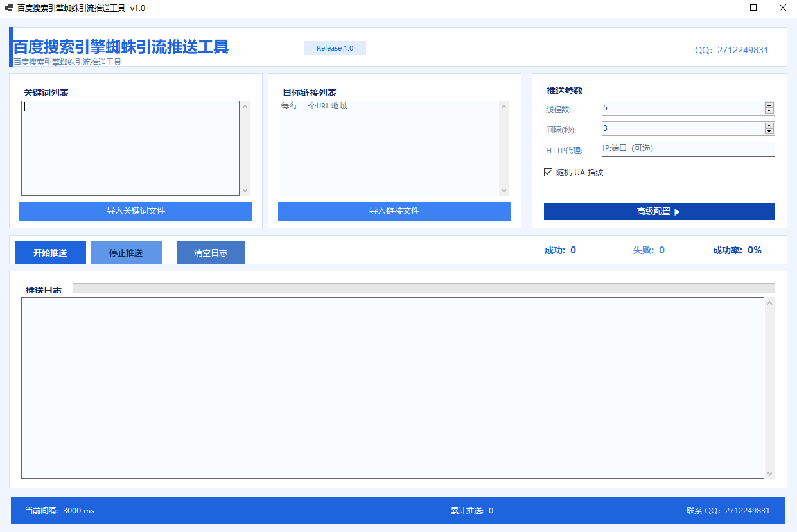Increase the 线程数 value with its up arrow
The width and height of the screenshot is (797, 532).
(x=769, y=105)
